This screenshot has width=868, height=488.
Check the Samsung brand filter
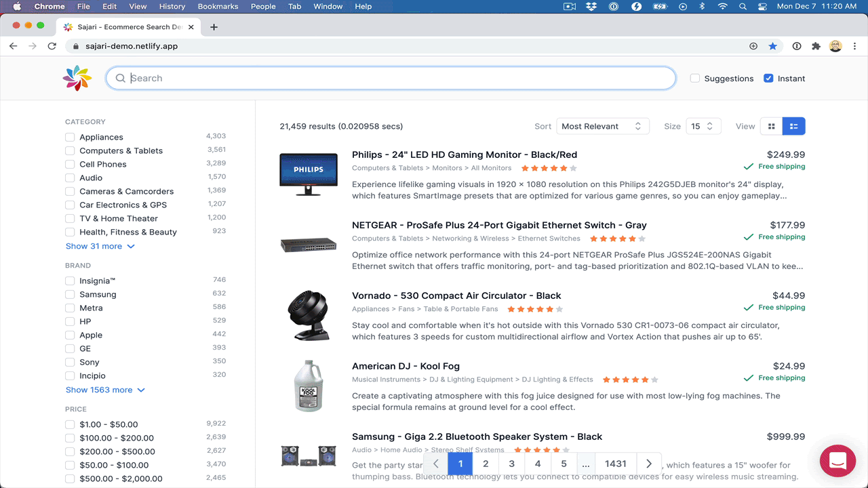70,294
